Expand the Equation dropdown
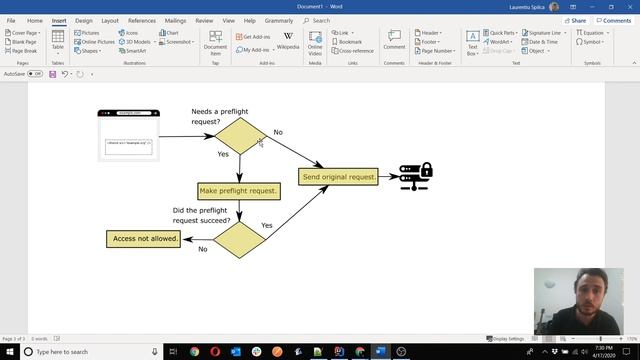Image resolution: width=640 pixels, height=360 pixels. (608, 33)
